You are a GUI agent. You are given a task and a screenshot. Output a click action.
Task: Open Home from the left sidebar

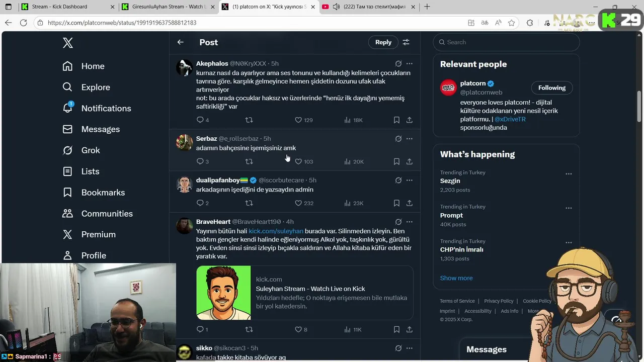click(x=84, y=66)
